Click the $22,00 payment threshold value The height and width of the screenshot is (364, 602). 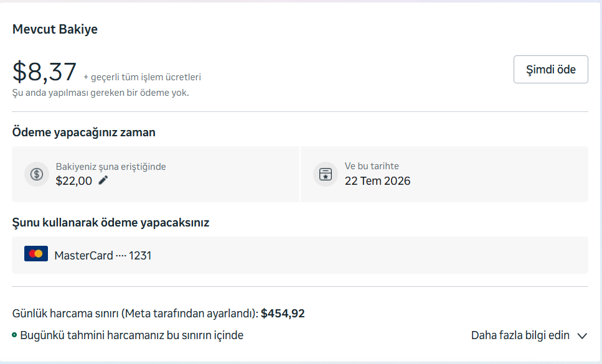[73, 181]
